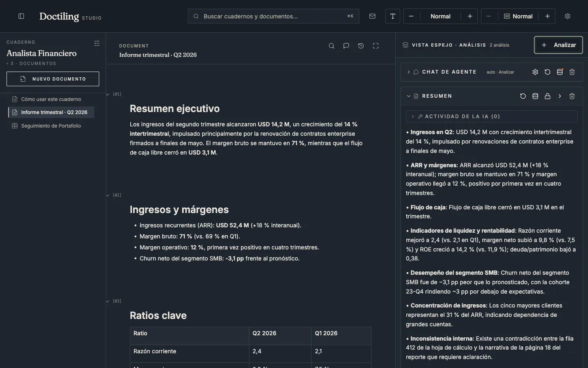Click the Analista Financiero notebook title
588x368 pixels.
[x=42, y=53]
